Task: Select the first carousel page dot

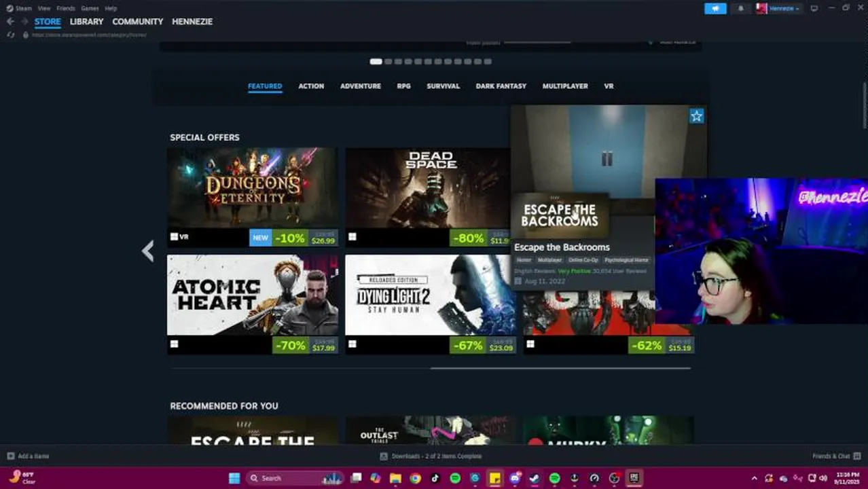Action: pos(376,61)
